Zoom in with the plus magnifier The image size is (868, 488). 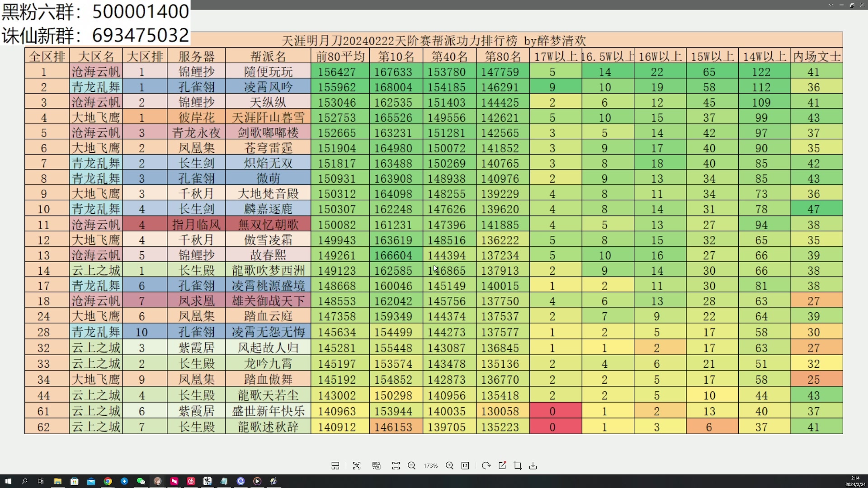coord(449,466)
